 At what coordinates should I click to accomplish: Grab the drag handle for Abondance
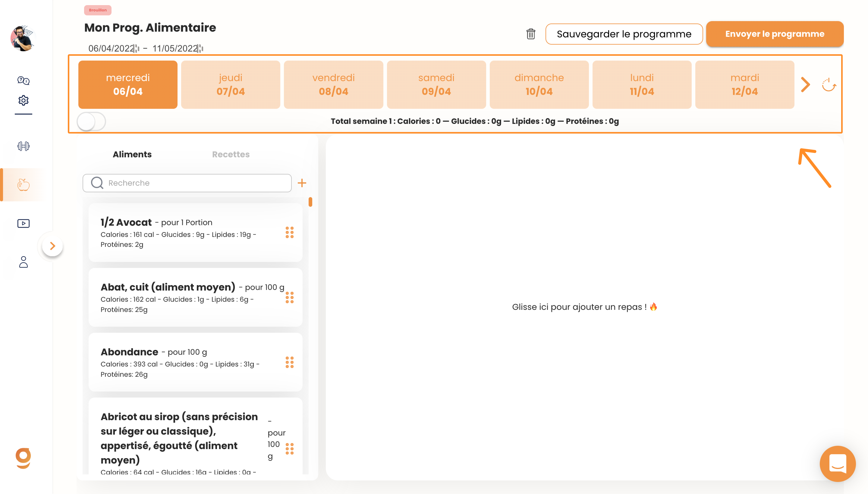point(289,362)
